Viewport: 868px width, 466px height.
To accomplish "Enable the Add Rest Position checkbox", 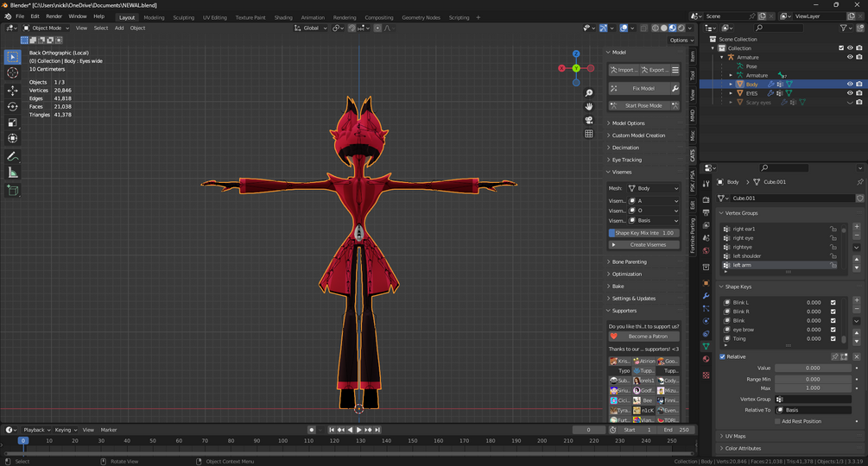I will pyautogui.click(x=777, y=421).
